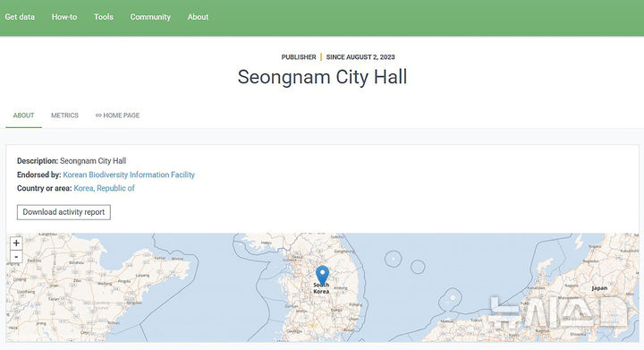Open the About menu in the green navbar
644x350 pixels.
[x=198, y=17]
